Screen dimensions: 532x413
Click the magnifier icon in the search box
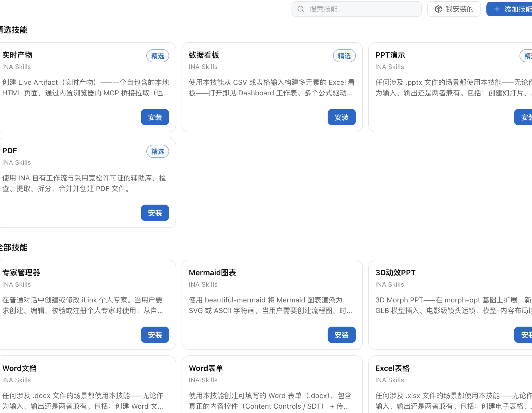pos(300,9)
